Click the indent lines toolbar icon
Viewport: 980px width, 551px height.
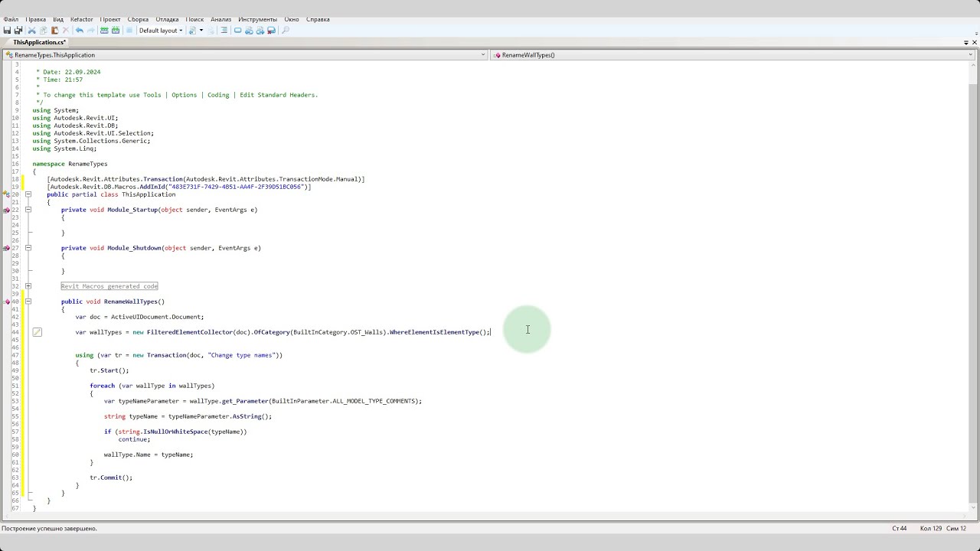click(x=224, y=31)
